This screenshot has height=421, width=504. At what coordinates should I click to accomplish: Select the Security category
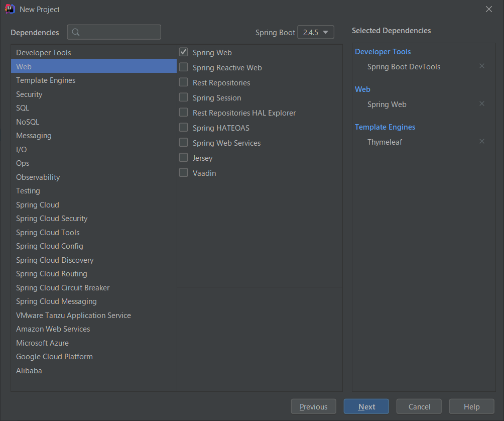point(94,94)
